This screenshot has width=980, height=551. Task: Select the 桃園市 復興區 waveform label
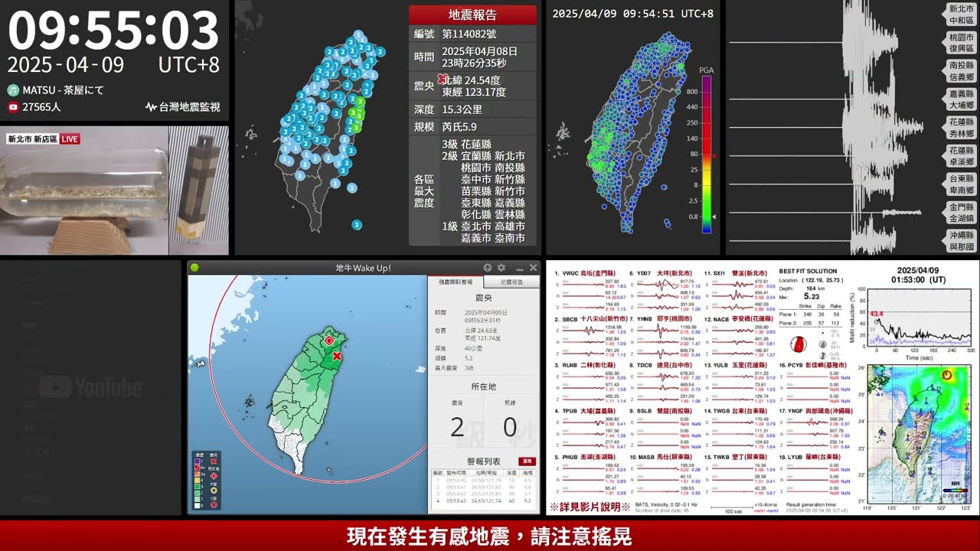pyautogui.click(x=962, y=43)
